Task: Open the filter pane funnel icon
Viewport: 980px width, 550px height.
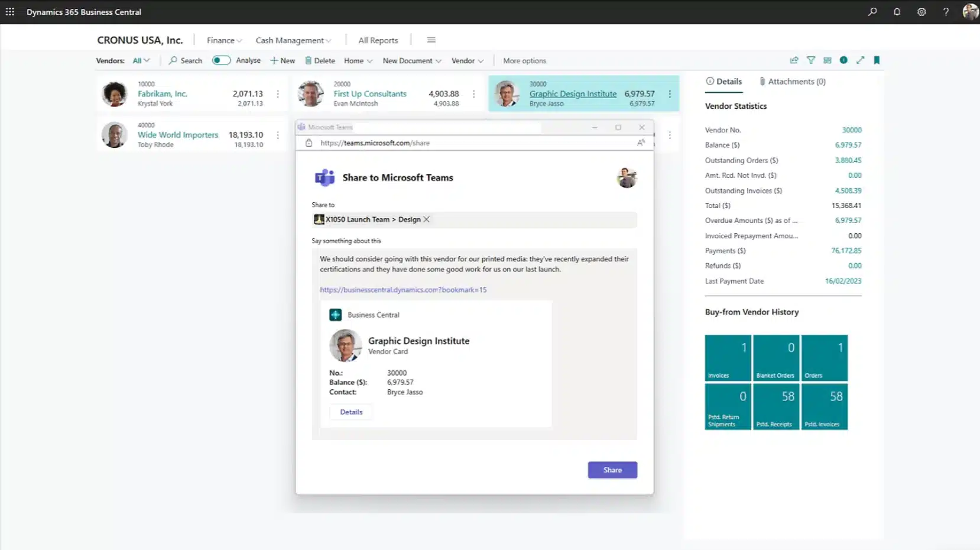Action: (811, 60)
